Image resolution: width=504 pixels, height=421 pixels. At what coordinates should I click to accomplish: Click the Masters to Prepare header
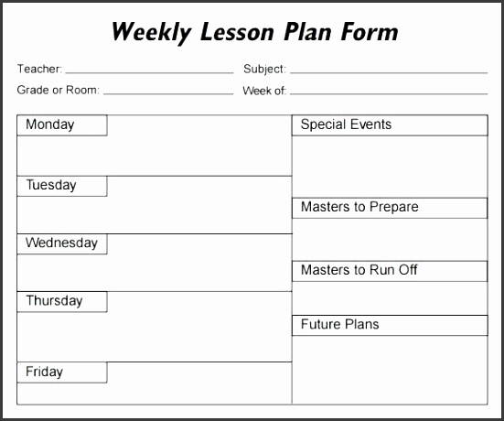(x=390, y=208)
